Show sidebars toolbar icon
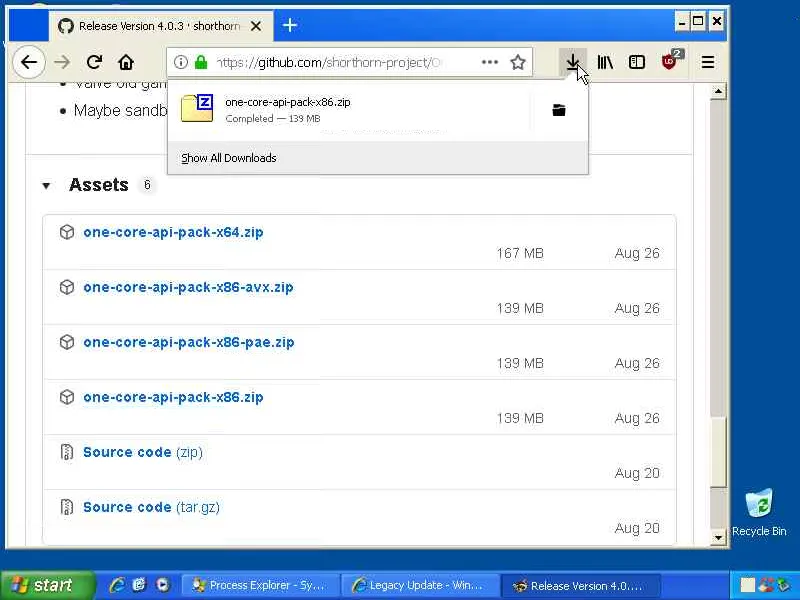Image resolution: width=800 pixels, height=600 pixels. click(637, 62)
